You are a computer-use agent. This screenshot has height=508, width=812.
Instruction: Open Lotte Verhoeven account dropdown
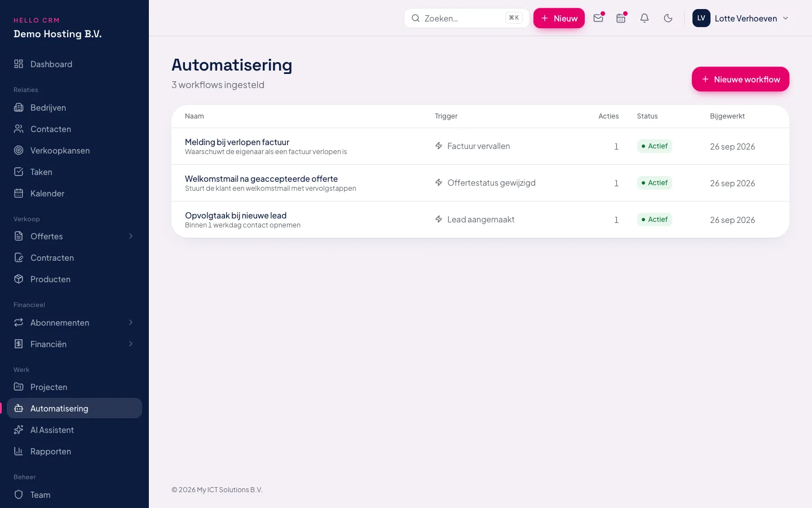(741, 18)
